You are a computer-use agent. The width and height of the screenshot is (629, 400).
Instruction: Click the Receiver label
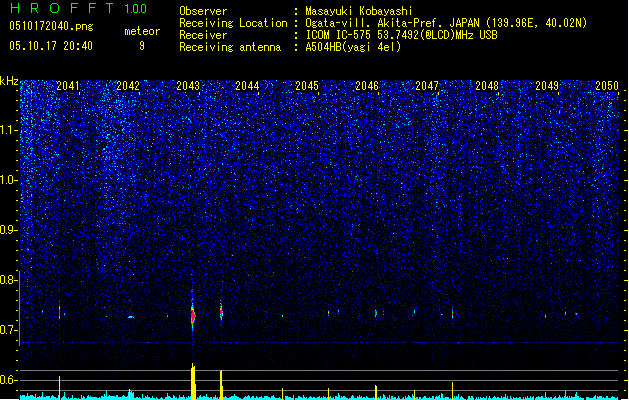click(203, 35)
